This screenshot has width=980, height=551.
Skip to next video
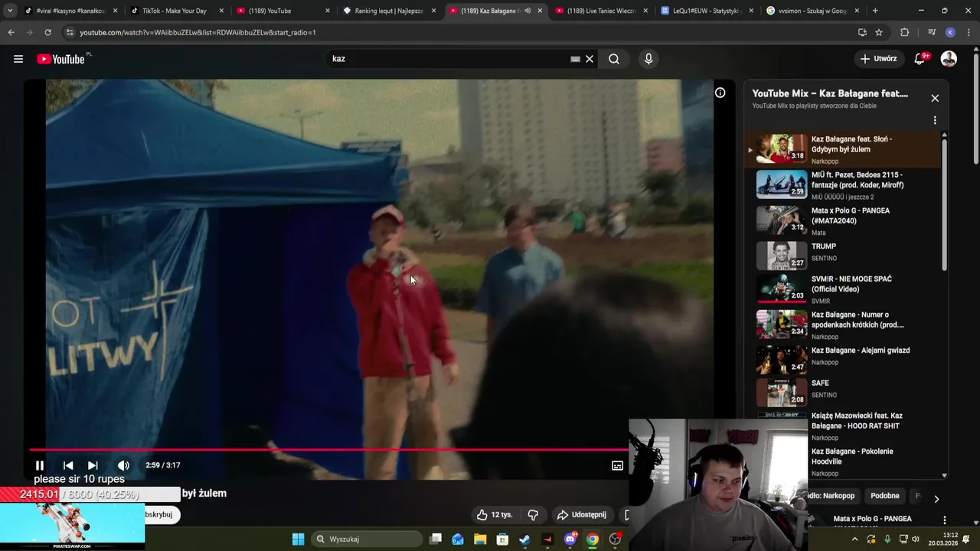93,465
